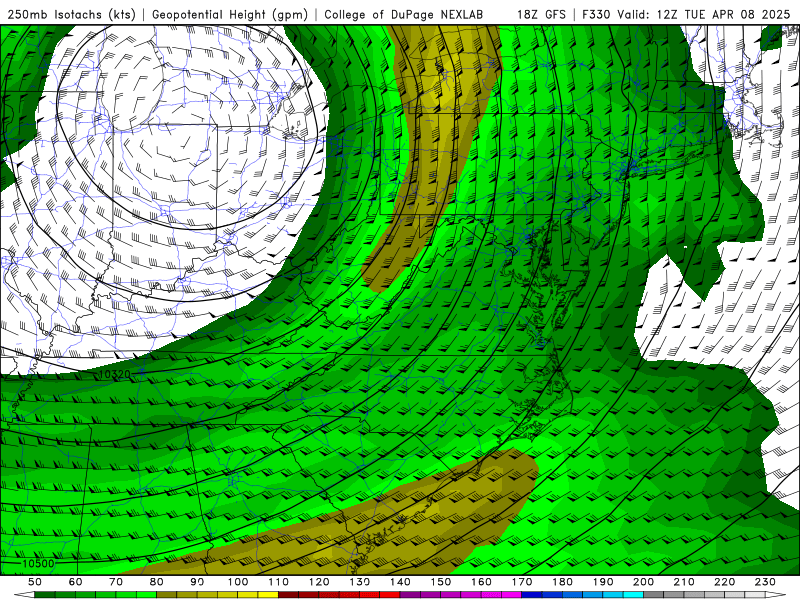Screen dimensions: 800x600
Task: Click the 220 knot legend label
Action: coord(724,582)
